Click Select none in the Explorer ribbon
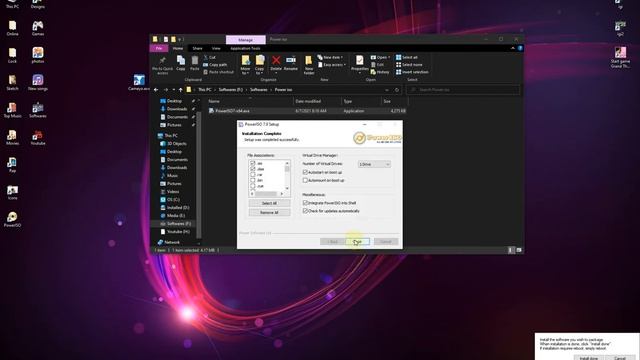Screen dimensions: 640x360 pyautogui.click(x=409, y=65)
